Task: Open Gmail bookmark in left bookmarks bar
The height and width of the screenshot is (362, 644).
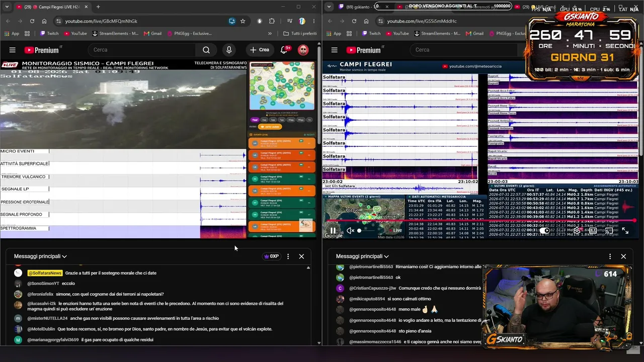Action: click(152, 34)
